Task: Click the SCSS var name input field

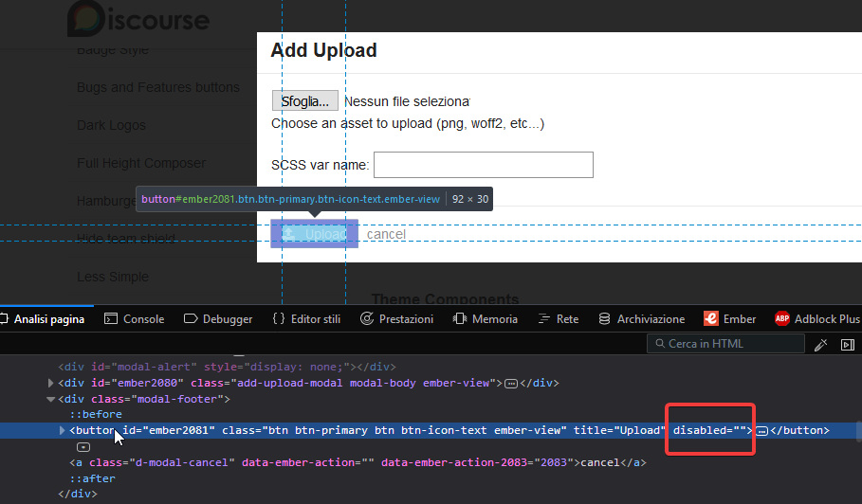Action: pos(484,165)
